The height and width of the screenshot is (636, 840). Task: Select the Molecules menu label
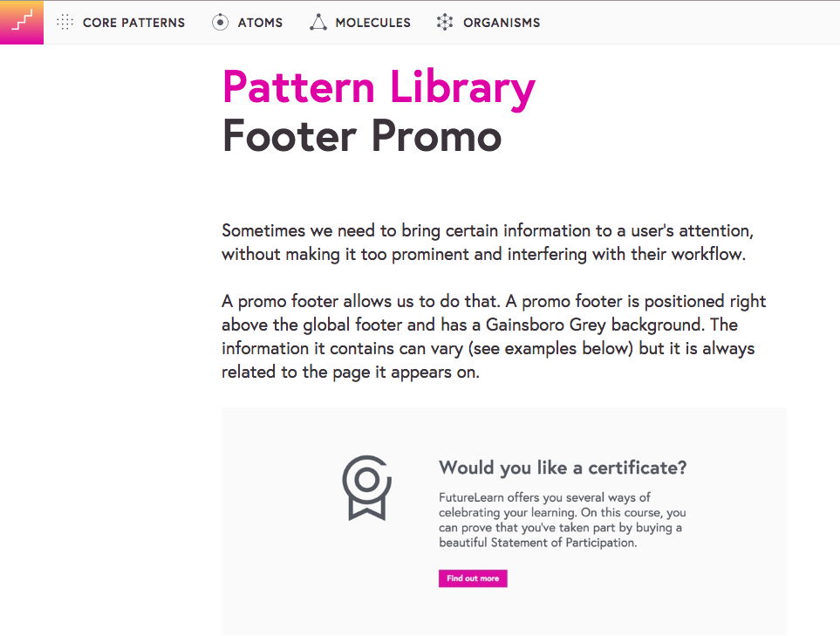pos(372,23)
